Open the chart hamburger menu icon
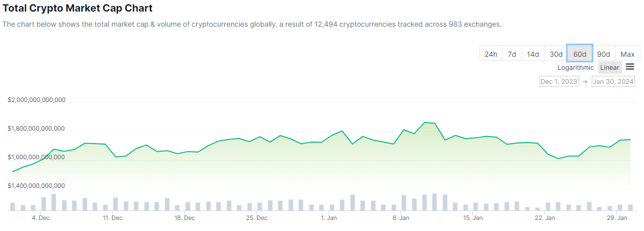 click(x=630, y=67)
